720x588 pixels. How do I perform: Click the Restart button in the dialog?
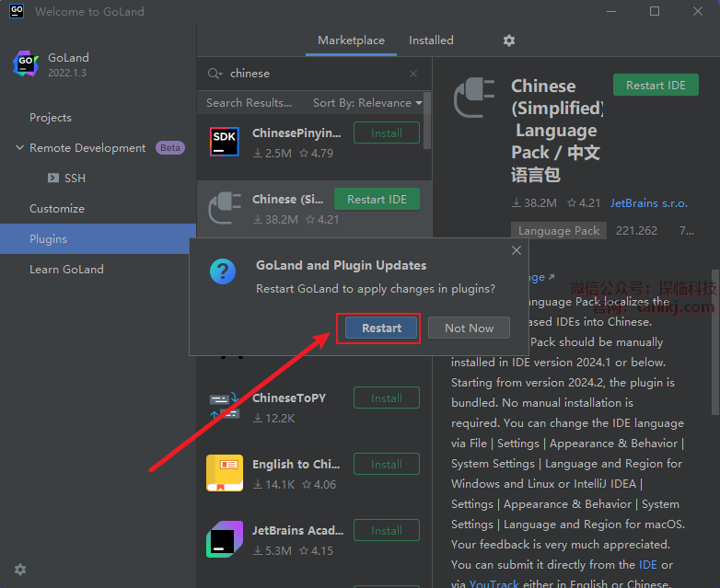(381, 329)
